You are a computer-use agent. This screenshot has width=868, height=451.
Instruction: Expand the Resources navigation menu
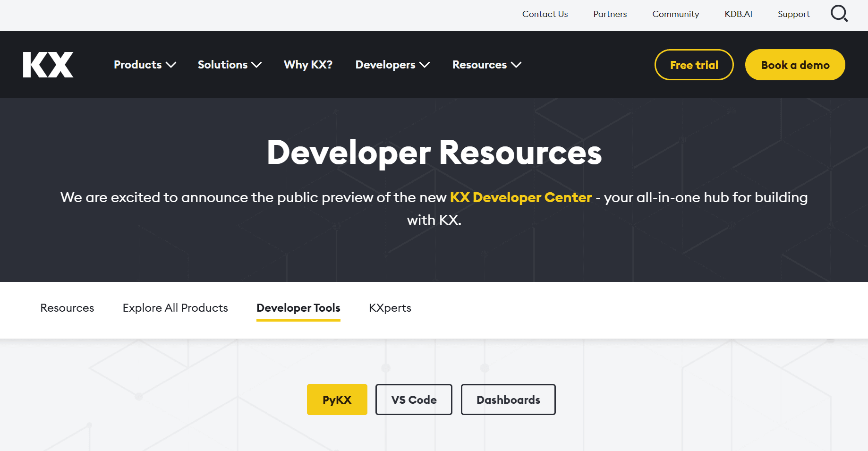click(x=487, y=65)
